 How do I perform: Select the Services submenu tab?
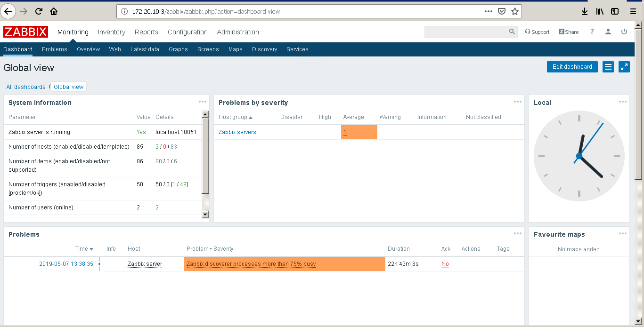click(297, 49)
